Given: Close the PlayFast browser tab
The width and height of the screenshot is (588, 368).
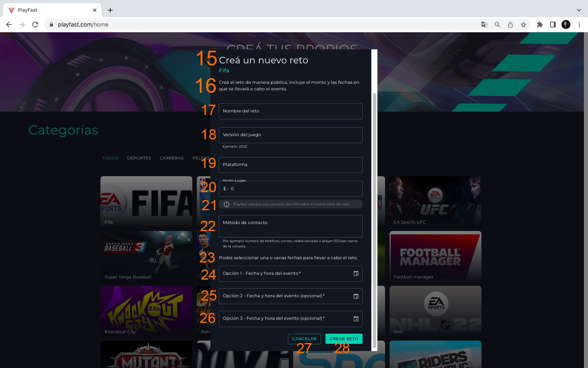Looking at the screenshot, I should [95, 10].
